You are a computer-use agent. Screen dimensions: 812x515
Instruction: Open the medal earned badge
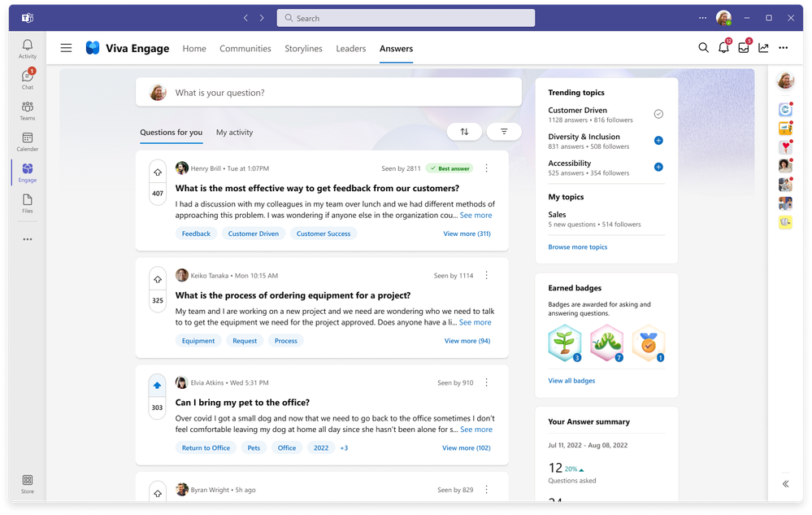[x=649, y=343]
